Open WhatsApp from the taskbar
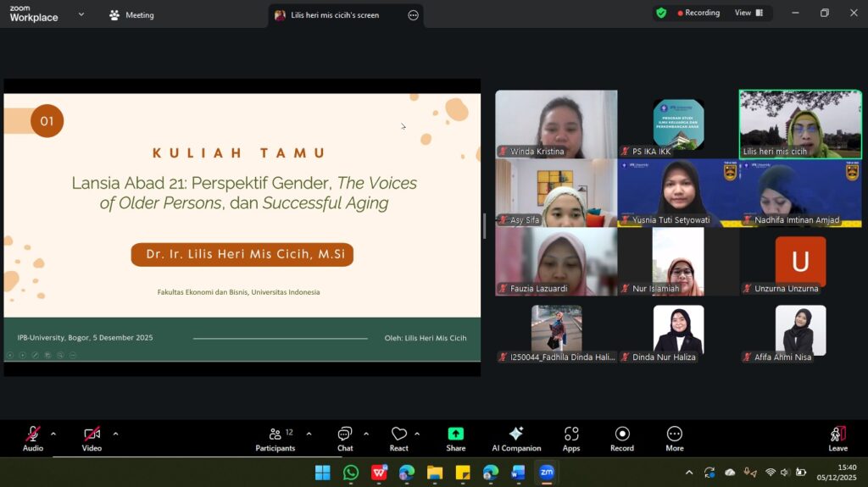Screen dimensions: 868x487 click(351, 473)
